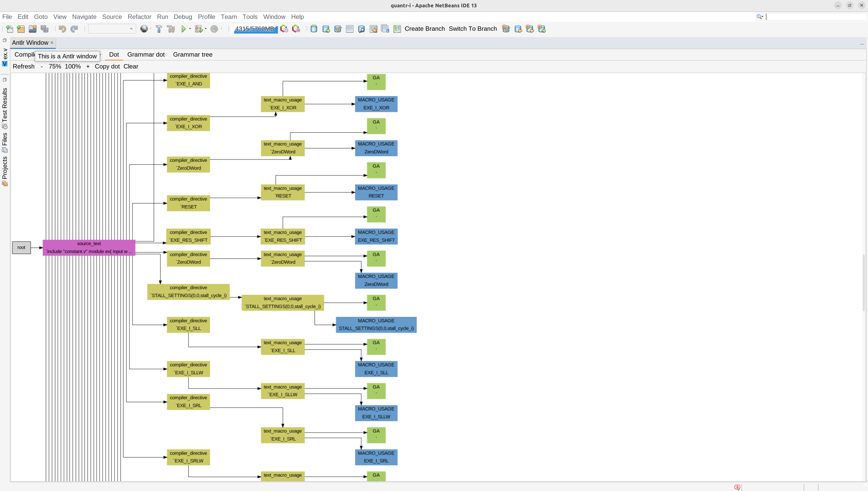Image resolution: width=868 pixels, height=491 pixels.
Task: Click the Save All icon
Action: click(x=45, y=29)
